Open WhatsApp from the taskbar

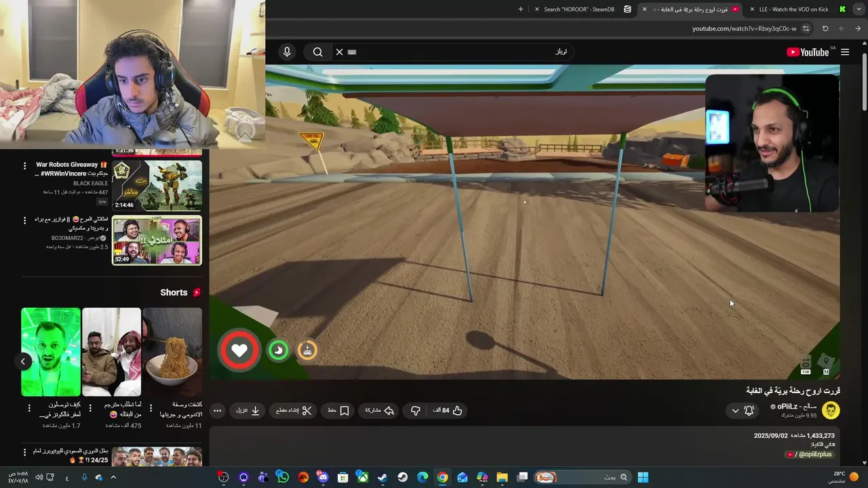coord(283,477)
